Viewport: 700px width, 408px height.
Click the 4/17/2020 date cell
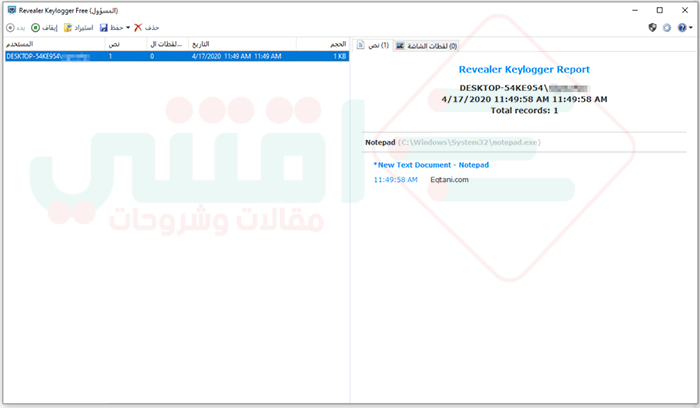[x=237, y=56]
